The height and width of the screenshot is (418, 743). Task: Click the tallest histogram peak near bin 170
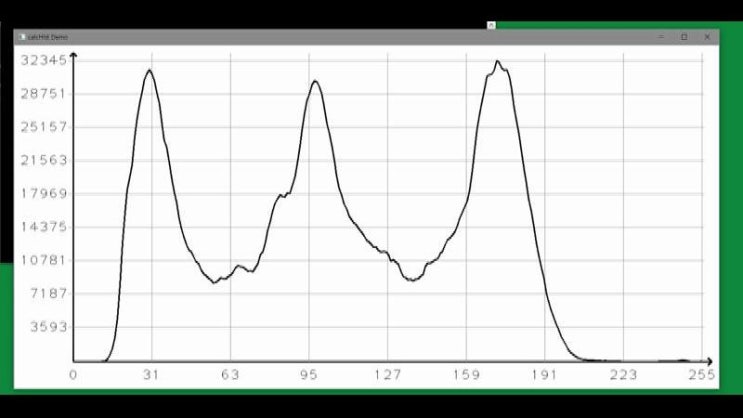[x=497, y=62]
